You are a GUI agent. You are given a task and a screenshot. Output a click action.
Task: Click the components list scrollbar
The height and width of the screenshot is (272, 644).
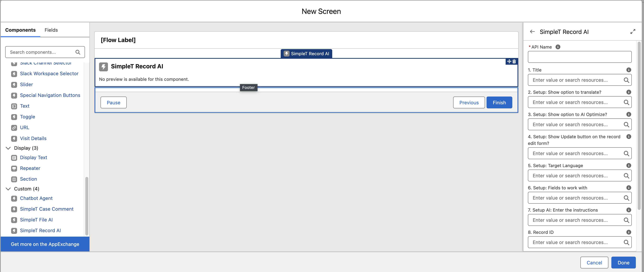point(87,206)
